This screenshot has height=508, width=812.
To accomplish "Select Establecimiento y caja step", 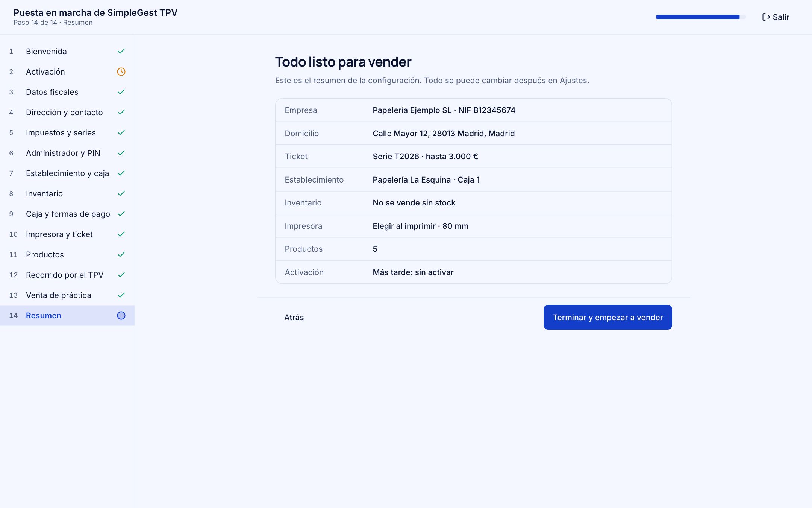I will click(x=67, y=173).
